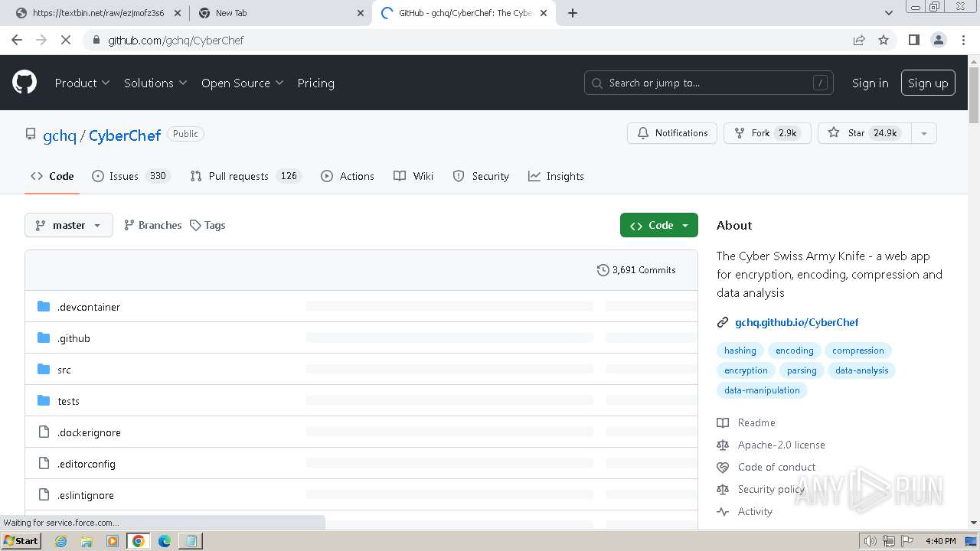Select the encoding topic tag

tap(795, 350)
